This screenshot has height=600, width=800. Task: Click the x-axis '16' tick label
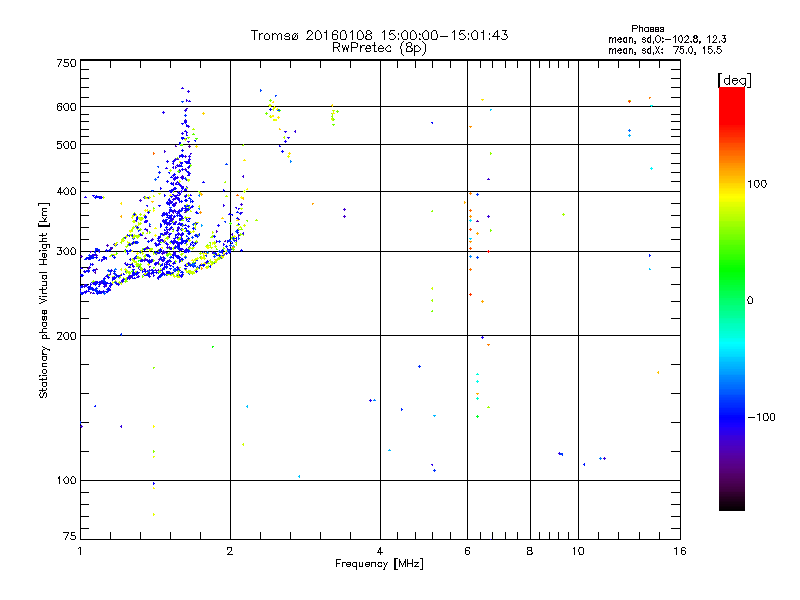(x=680, y=551)
